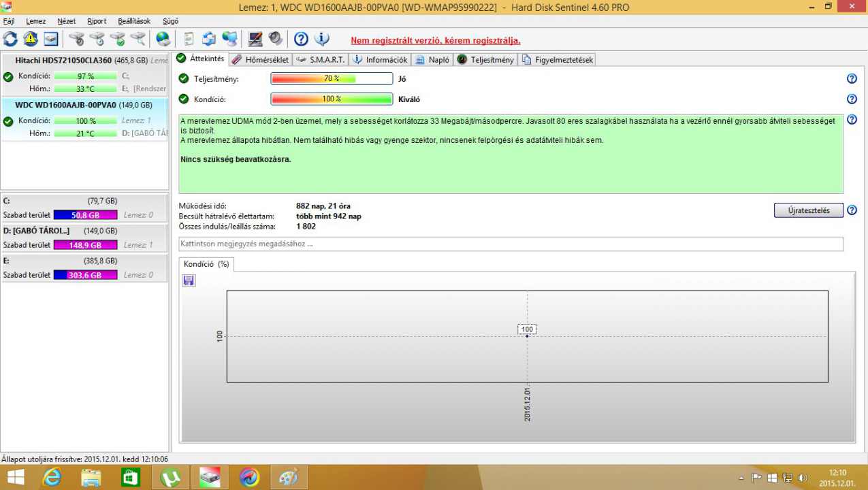Image resolution: width=868 pixels, height=490 pixels.
Task: Switch to the Napló tab
Action: pos(432,60)
